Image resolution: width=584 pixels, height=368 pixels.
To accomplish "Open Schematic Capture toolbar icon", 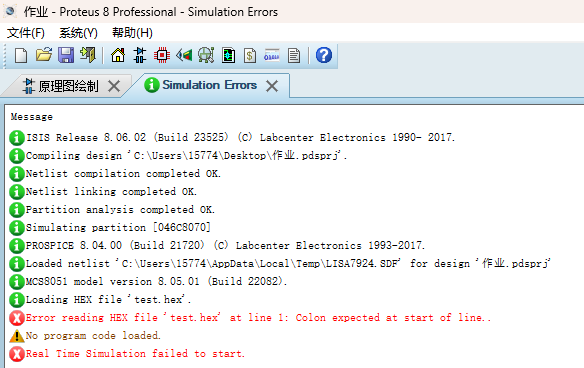I will tap(140, 55).
